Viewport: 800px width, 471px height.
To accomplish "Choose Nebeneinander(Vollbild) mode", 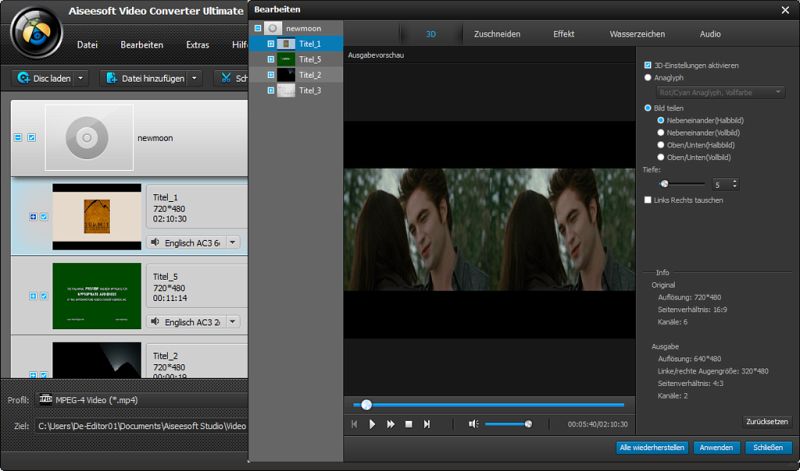I will click(661, 133).
